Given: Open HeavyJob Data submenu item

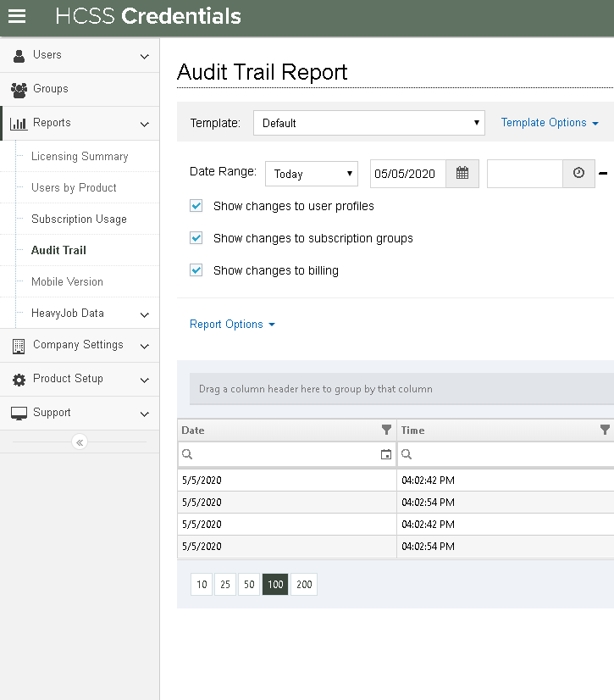Looking at the screenshot, I should coord(68,313).
